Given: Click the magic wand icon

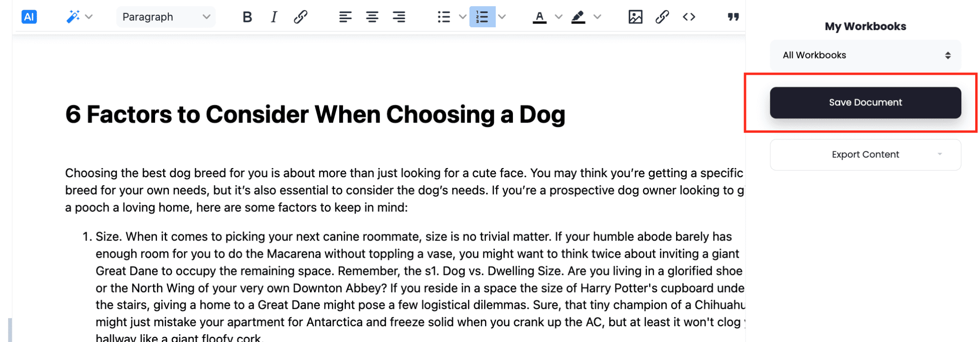Looking at the screenshot, I should 73,17.
